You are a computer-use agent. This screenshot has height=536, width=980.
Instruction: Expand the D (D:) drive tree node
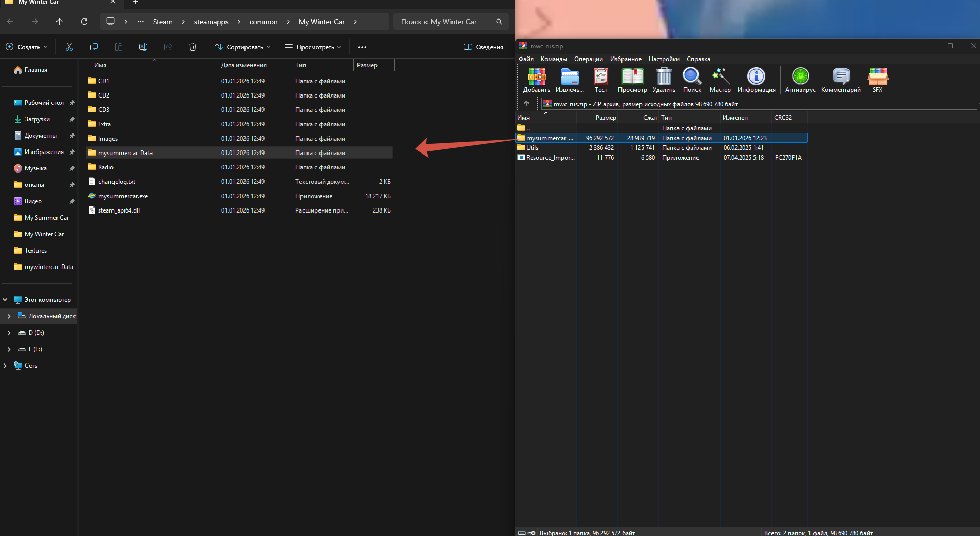click(x=9, y=333)
